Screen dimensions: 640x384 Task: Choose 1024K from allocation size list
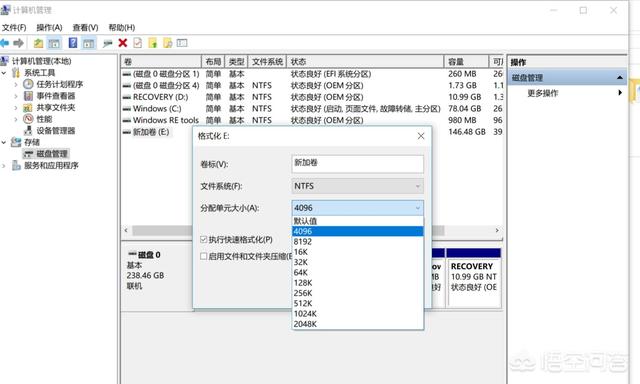(358, 314)
